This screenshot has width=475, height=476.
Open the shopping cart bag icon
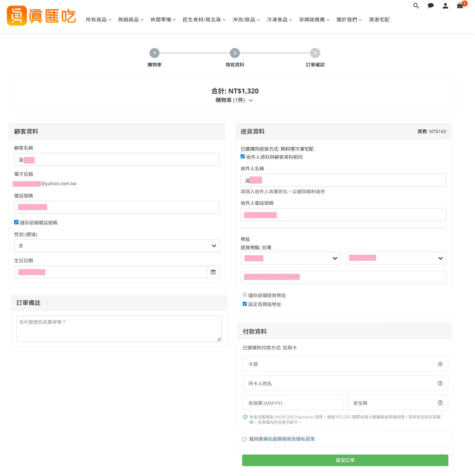pyautogui.click(x=460, y=5)
